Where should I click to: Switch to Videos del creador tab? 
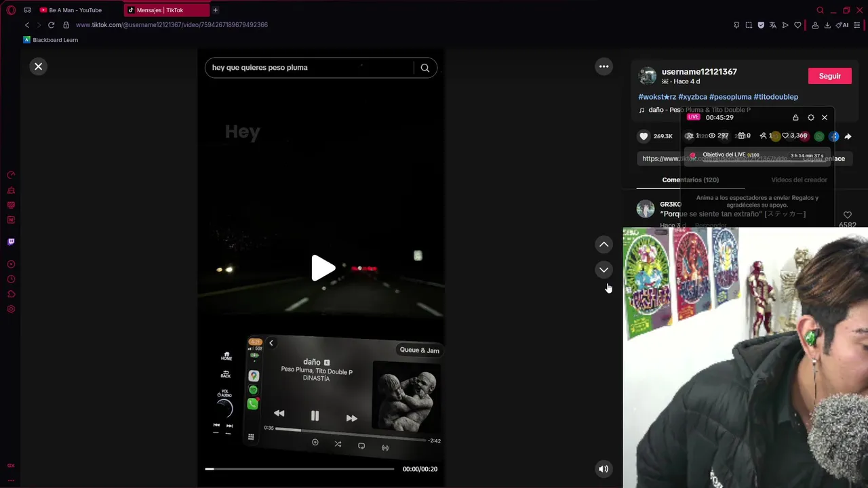799,180
